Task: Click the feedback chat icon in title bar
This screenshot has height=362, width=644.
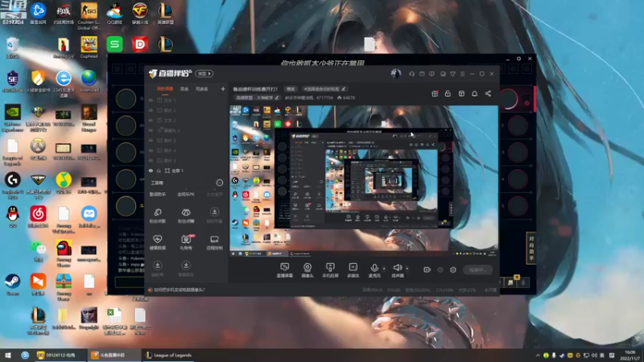Action: click(x=431, y=74)
